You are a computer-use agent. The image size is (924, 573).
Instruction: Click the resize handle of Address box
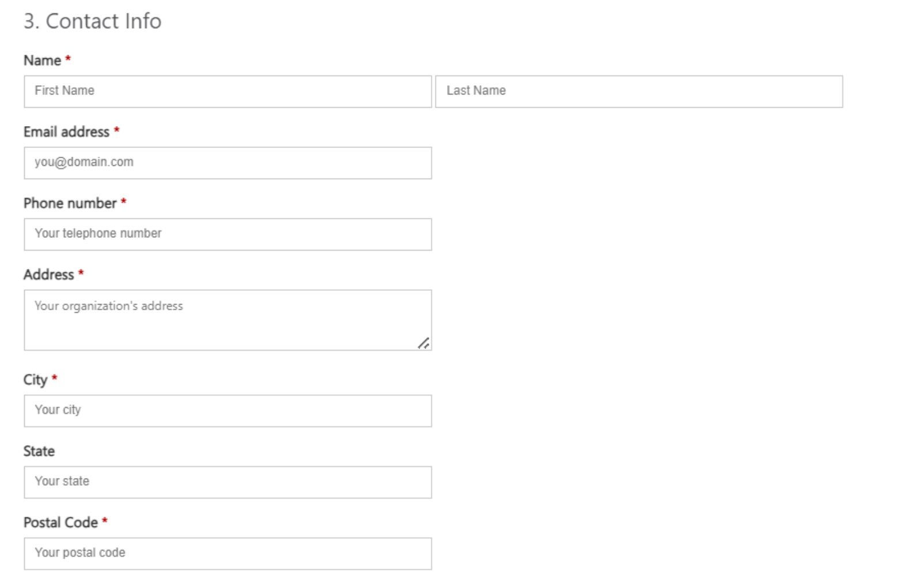click(x=423, y=343)
